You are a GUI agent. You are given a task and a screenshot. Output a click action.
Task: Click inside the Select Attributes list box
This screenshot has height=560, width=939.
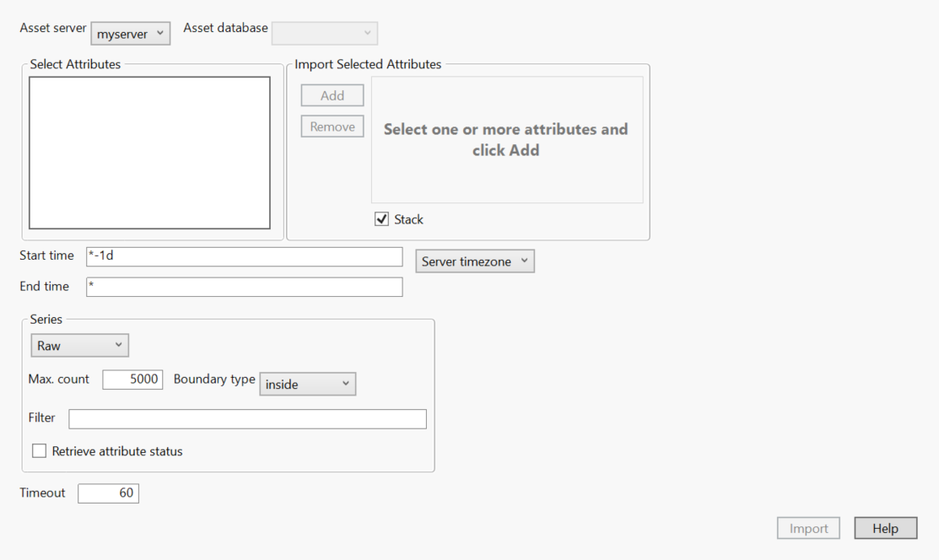149,153
